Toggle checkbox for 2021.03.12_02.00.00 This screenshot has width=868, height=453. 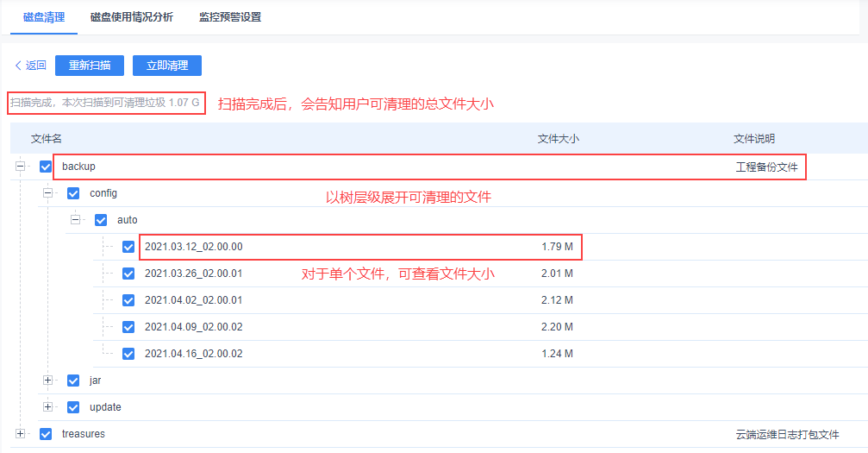(x=128, y=247)
